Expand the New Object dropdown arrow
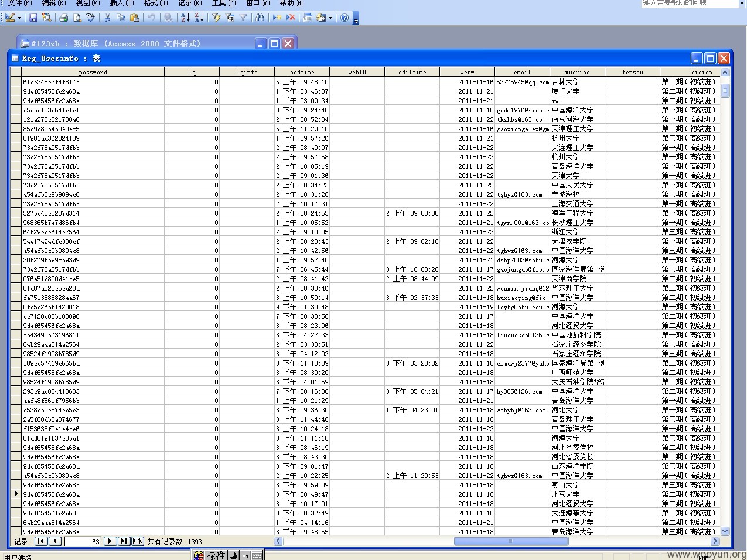The image size is (747, 560). click(x=331, y=18)
